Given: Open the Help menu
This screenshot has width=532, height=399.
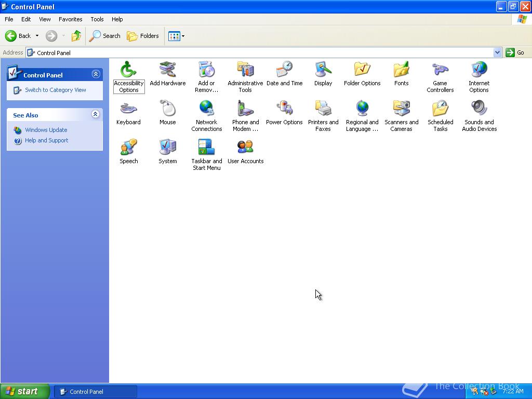Looking at the screenshot, I should pos(117,19).
